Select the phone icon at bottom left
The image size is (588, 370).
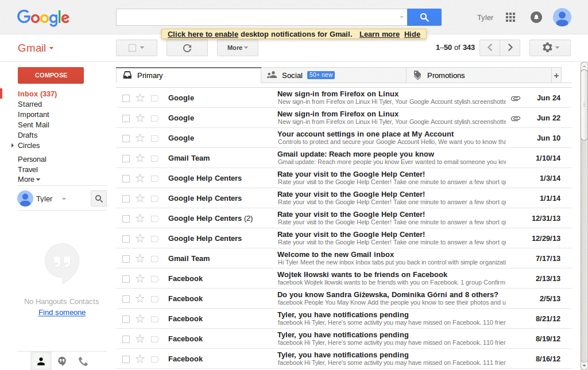[x=82, y=361]
